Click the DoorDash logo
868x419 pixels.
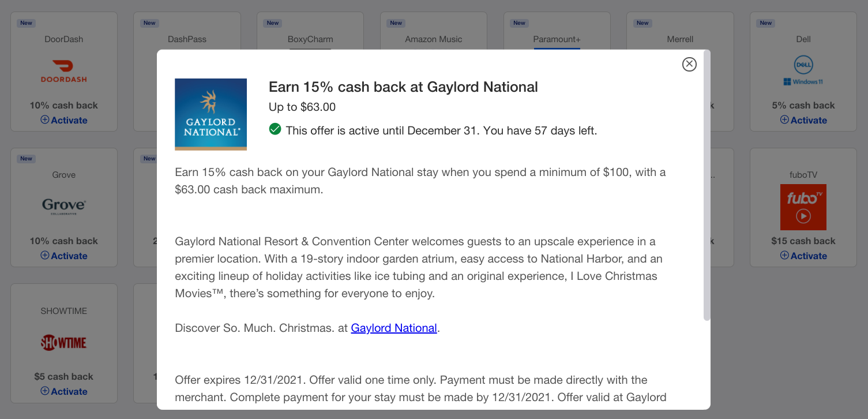(x=64, y=71)
